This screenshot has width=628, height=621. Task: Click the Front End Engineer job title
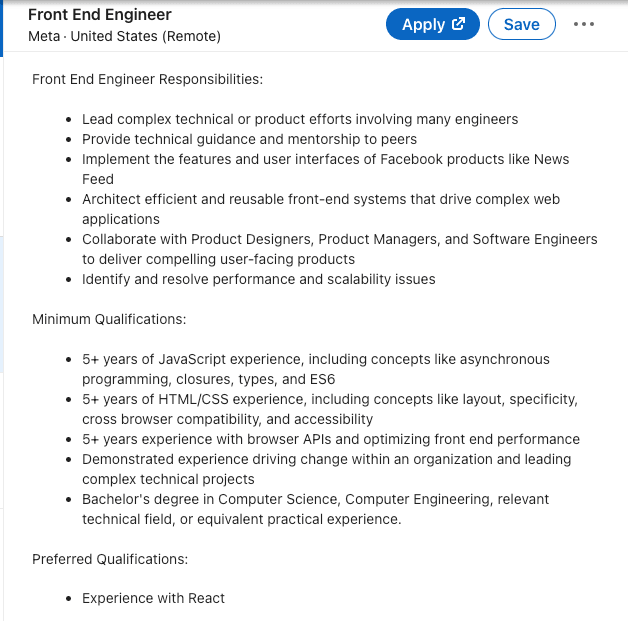[x=99, y=15]
